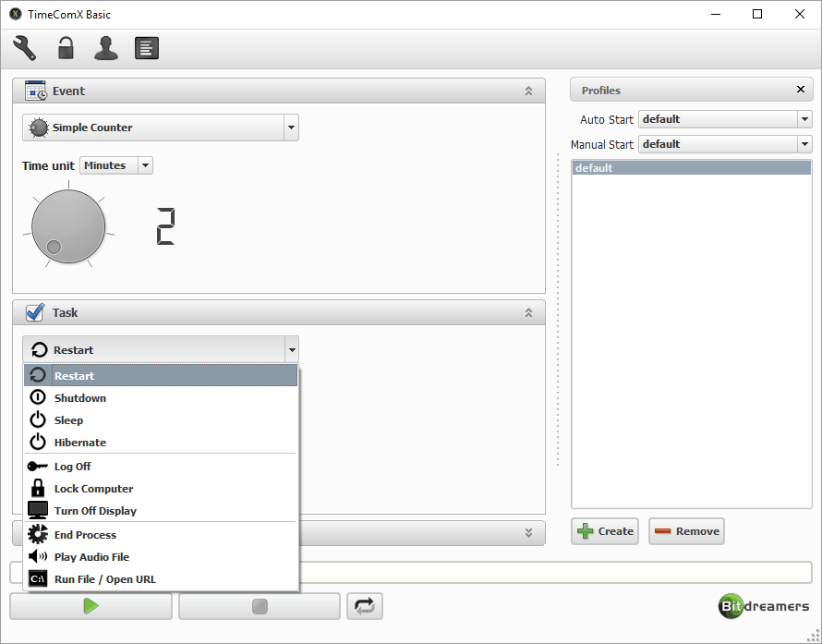Open the Time unit Minutes dropdown
Viewport: 822px width, 644px height.
[x=116, y=165]
